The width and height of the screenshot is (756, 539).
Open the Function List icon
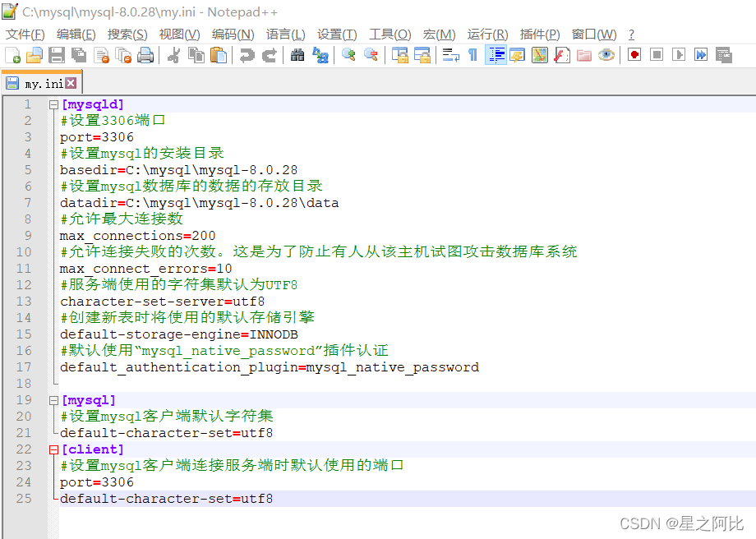[562, 55]
